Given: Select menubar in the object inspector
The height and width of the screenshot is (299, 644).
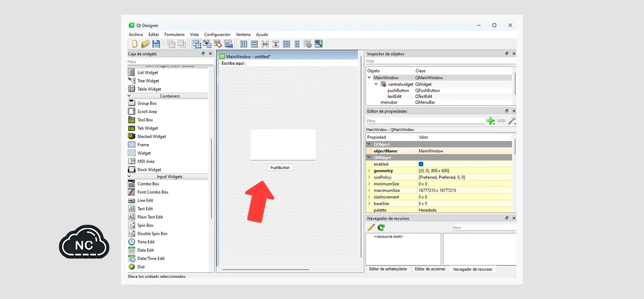Looking at the screenshot, I should 390,103.
